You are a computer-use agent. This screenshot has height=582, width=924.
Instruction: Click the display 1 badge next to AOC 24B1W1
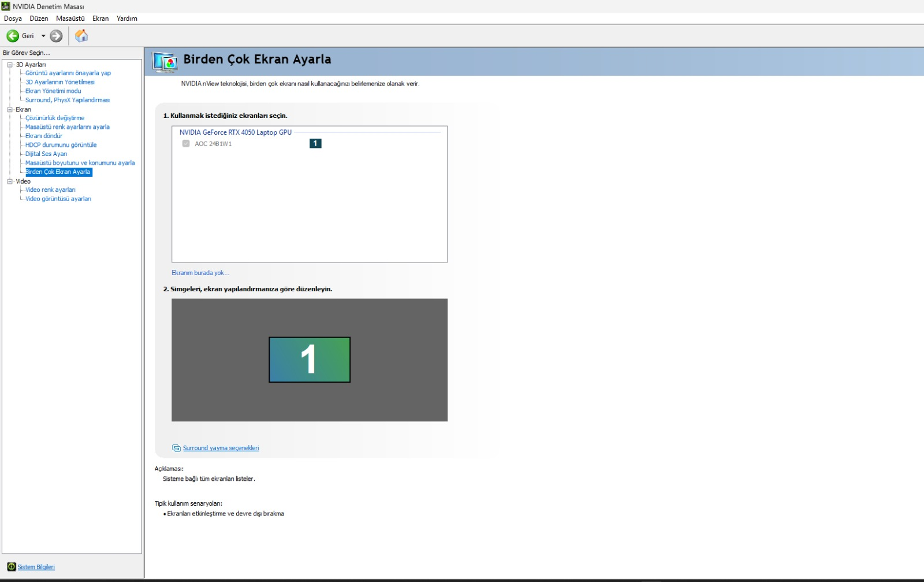(315, 143)
